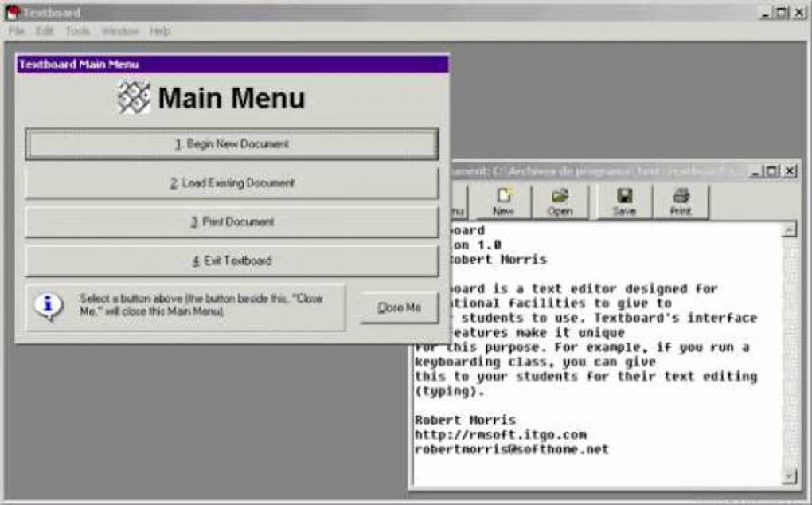The image size is (812, 505).
Task: Select Exit Textboard
Action: [231, 261]
